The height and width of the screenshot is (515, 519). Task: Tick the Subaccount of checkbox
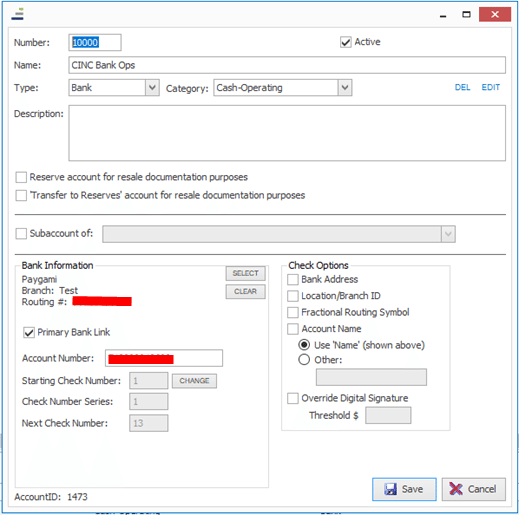point(21,234)
